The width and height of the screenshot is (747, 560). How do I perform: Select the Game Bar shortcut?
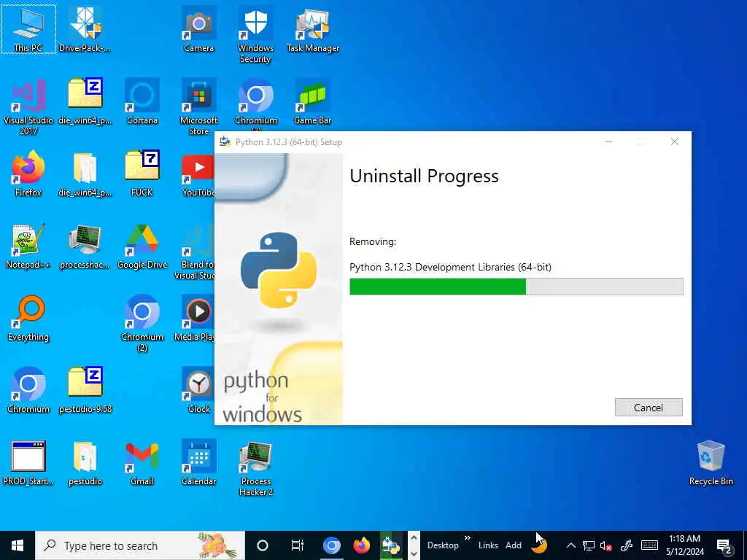(312, 101)
